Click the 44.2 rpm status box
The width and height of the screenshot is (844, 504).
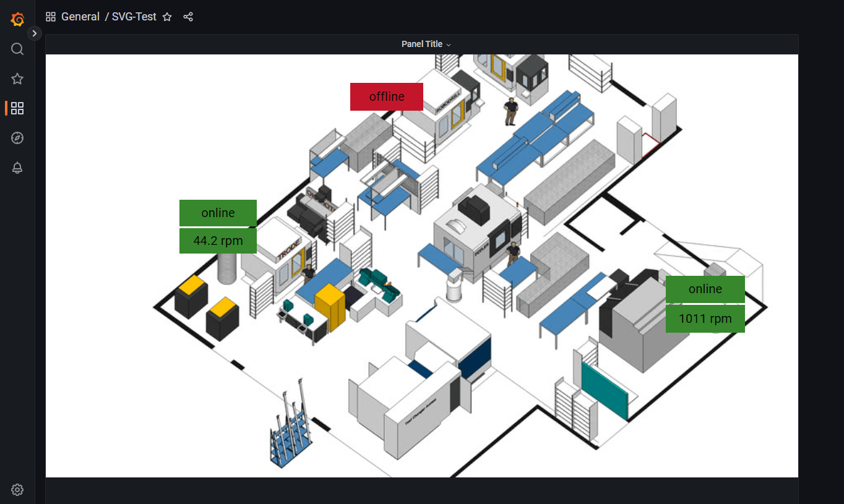tap(218, 241)
